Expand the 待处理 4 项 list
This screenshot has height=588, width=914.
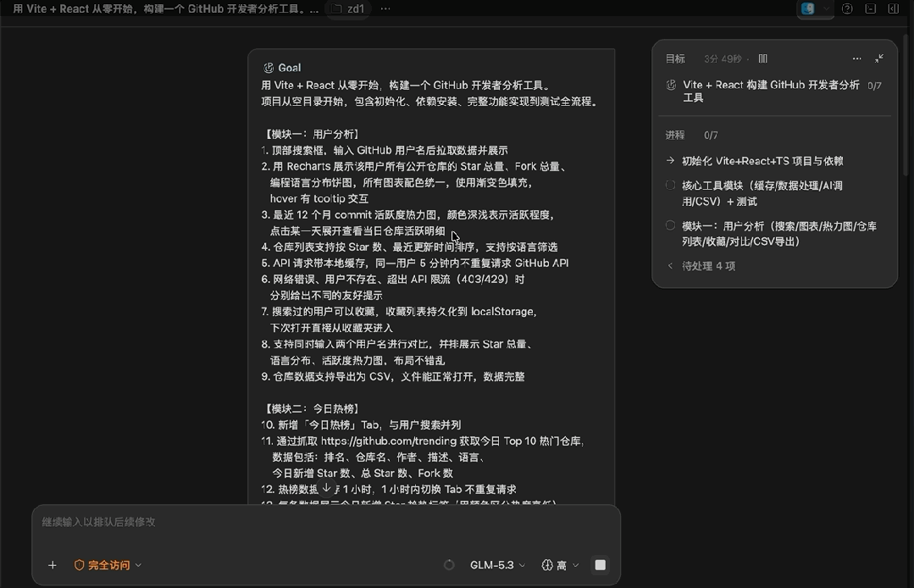pos(701,266)
